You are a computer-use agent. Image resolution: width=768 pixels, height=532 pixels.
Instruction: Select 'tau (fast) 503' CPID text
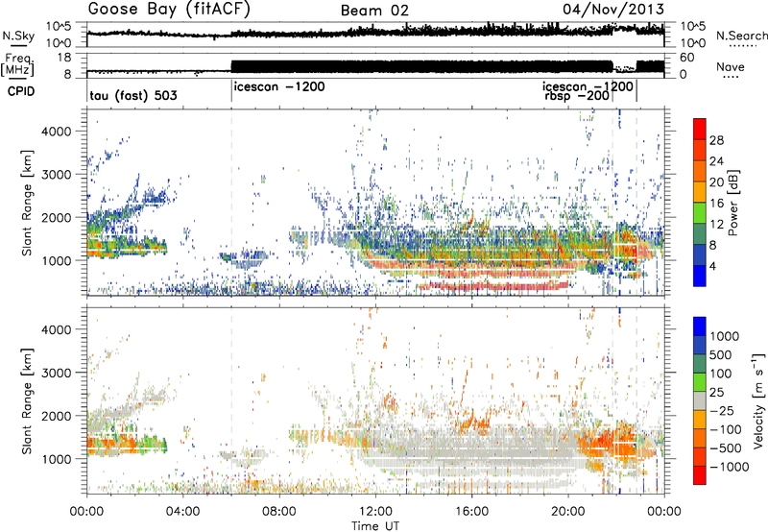point(133,95)
